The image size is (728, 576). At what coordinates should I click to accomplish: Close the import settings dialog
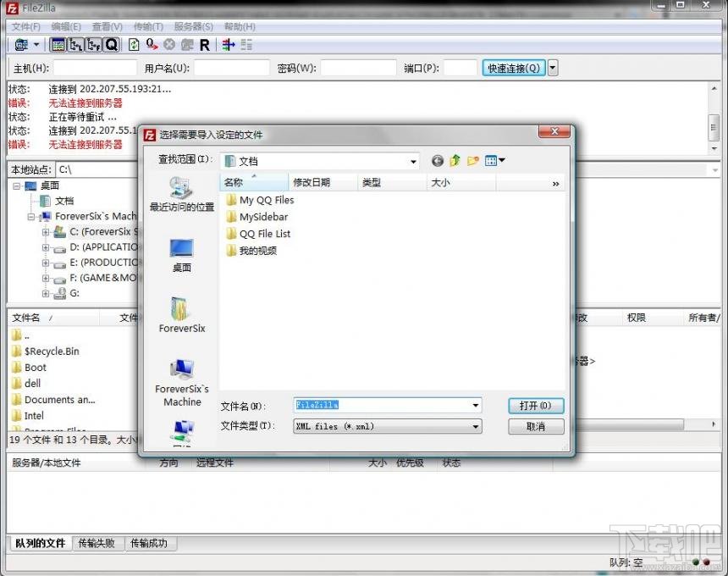(x=554, y=131)
